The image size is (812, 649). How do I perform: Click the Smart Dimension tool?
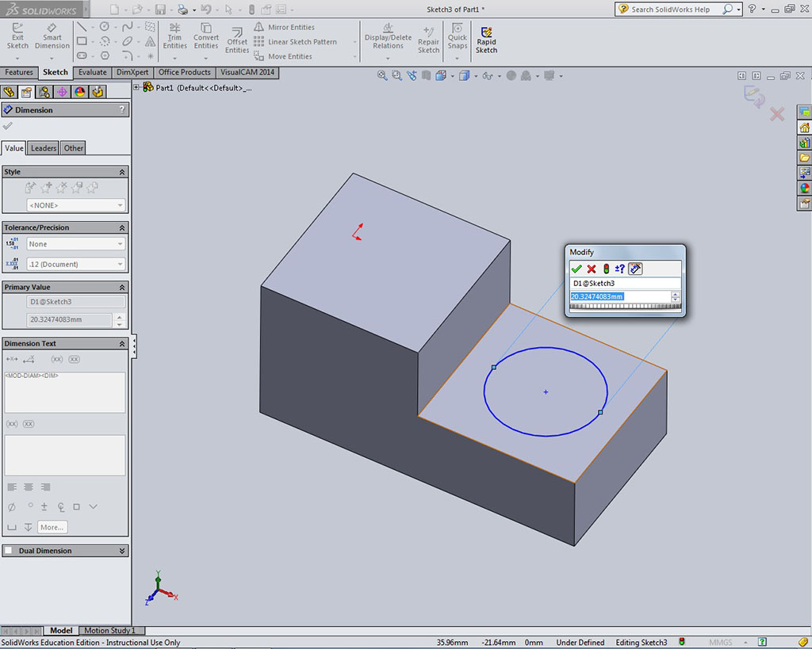52,36
